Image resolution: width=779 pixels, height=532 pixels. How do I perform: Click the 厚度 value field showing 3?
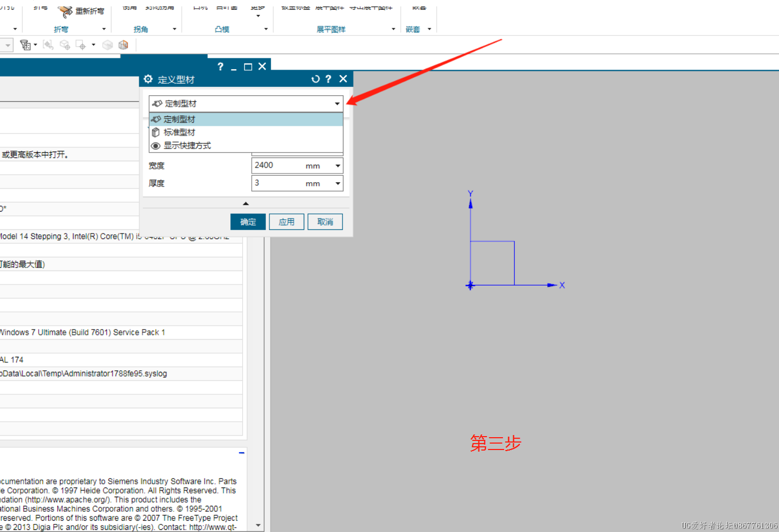point(276,183)
